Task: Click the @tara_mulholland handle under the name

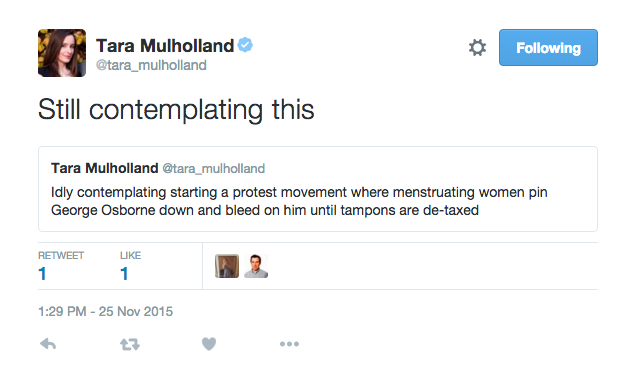Action: (151, 65)
